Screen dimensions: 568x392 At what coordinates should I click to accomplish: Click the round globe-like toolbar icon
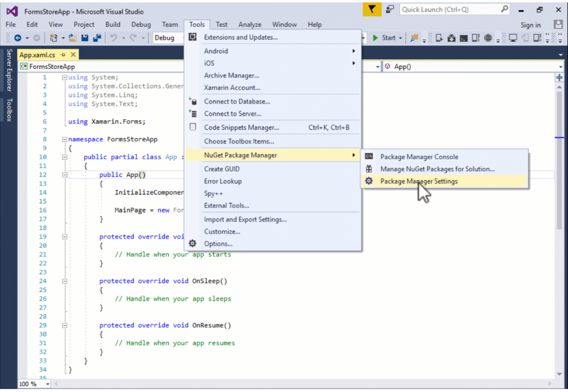tap(488, 38)
